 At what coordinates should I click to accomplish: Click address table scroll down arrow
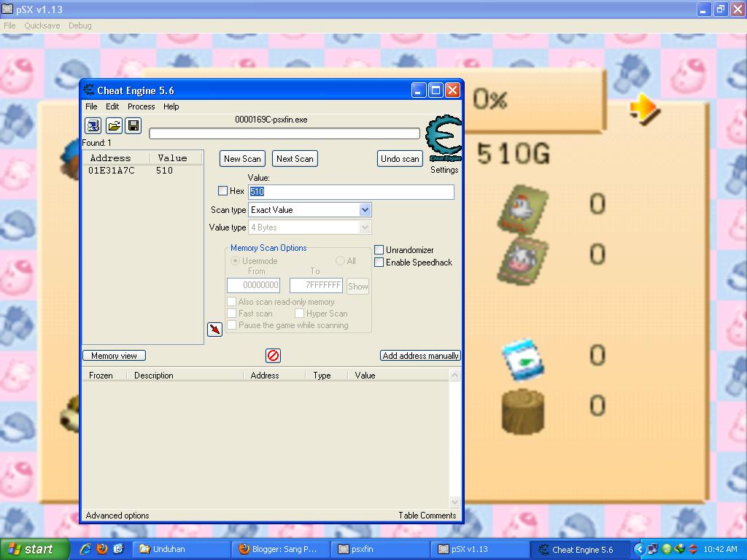(x=454, y=502)
